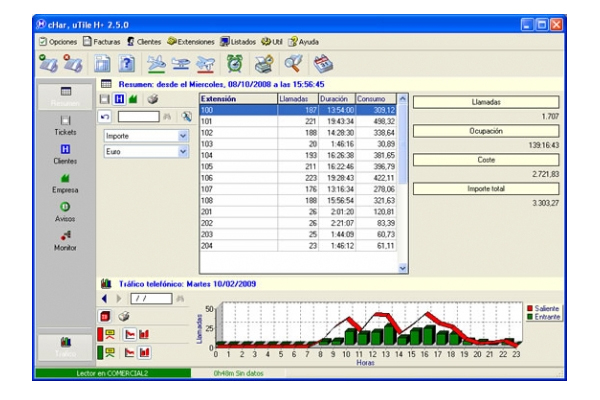The width and height of the screenshot is (600, 400).
Task: Open the Listados menu
Action: pos(238,41)
